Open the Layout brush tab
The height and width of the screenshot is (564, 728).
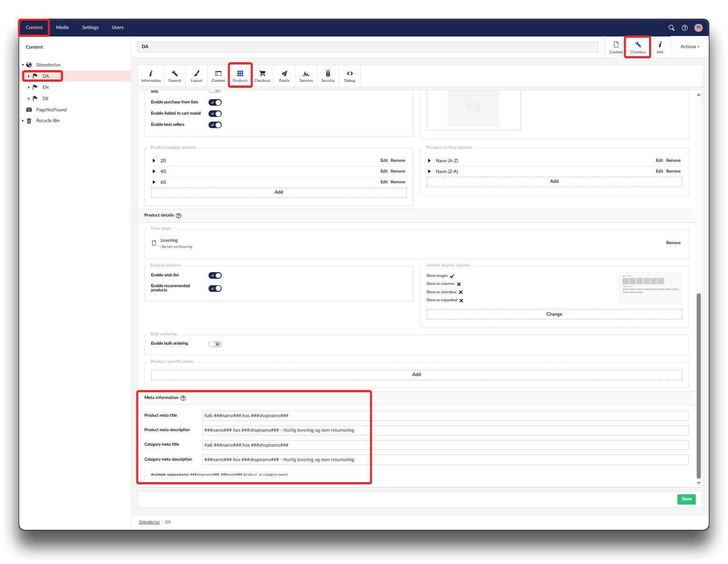pos(196,76)
